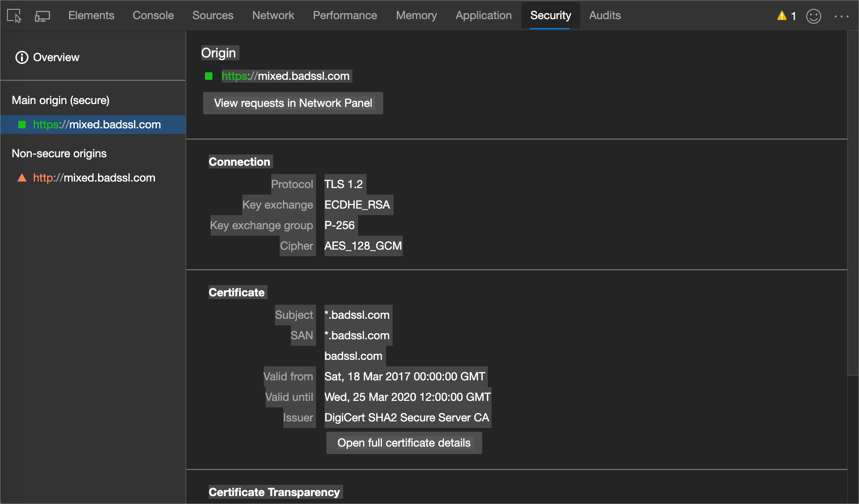The height and width of the screenshot is (504, 859).
Task: Click the Valid from date Sat, 18 Mar 2017
Action: pyautogui.click(x=405, y=377)
